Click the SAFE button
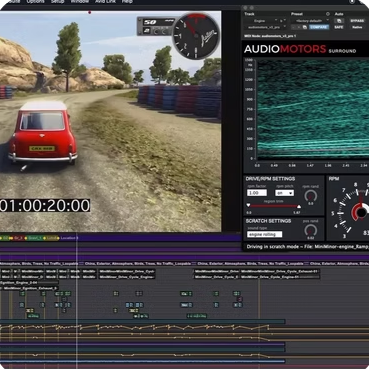Viewport: 369px width, 369px height. point(339,27)
